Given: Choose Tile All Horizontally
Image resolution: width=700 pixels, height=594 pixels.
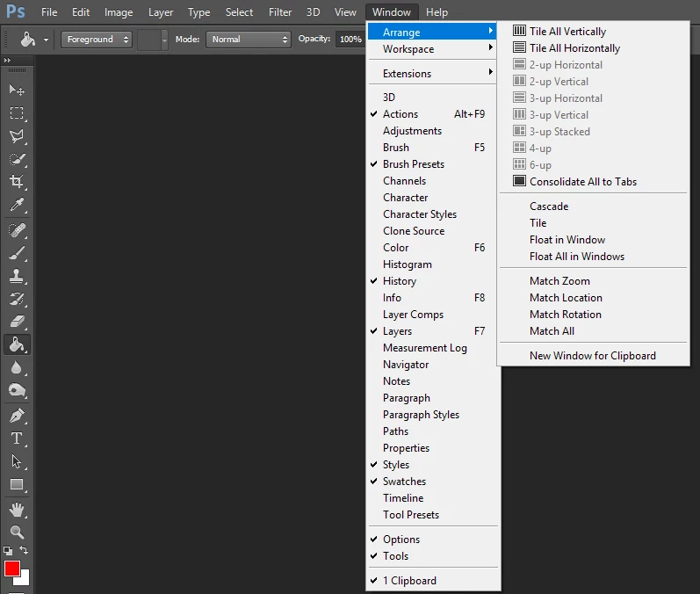Looking at the screenshot, I should (x=593, y=48).
